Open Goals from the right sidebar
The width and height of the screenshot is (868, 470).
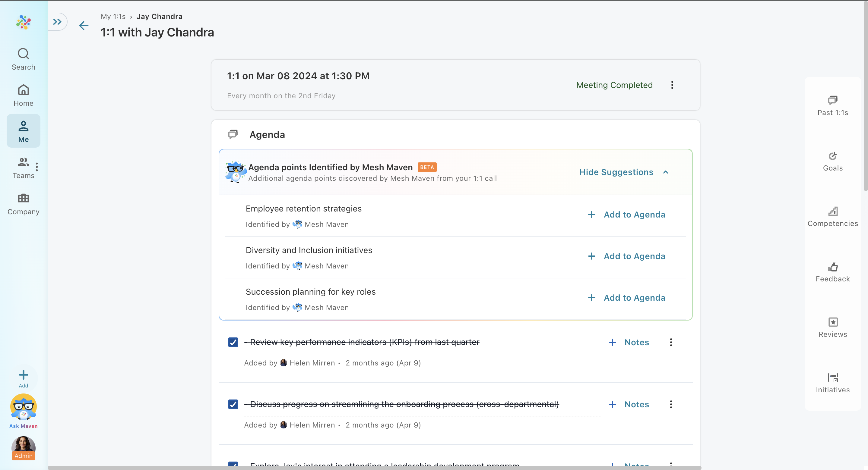832,161
